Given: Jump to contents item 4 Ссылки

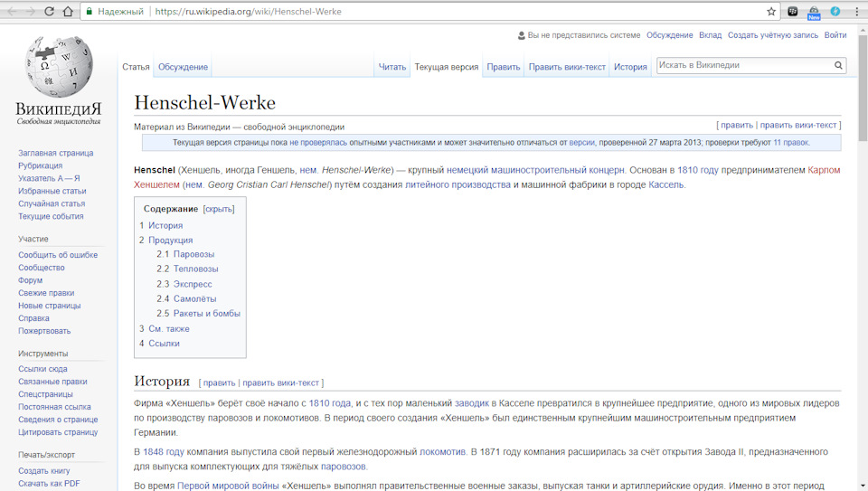Looking at the screenshot, I should tap(164, 344).
